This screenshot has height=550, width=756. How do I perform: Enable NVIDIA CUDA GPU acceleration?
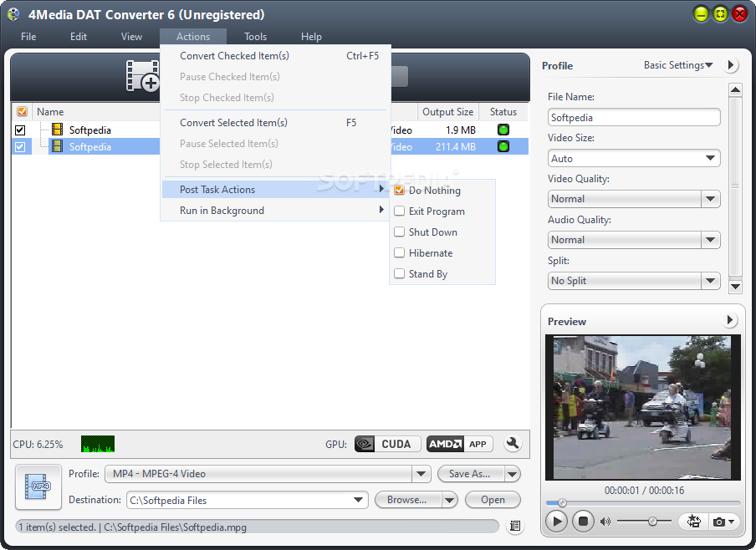click(x=387, y=444)
